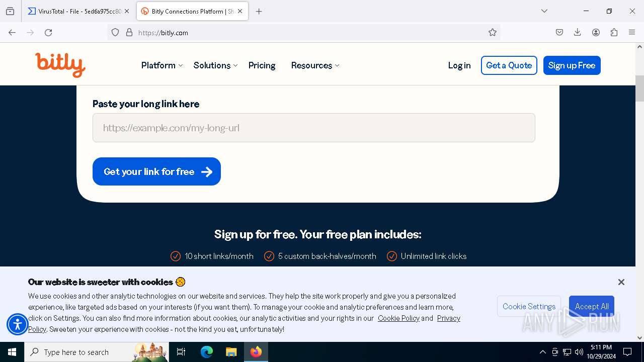Click the taskbar clock showing 5:11 PM
Screen dimensions: 644x362
(601, 352)
